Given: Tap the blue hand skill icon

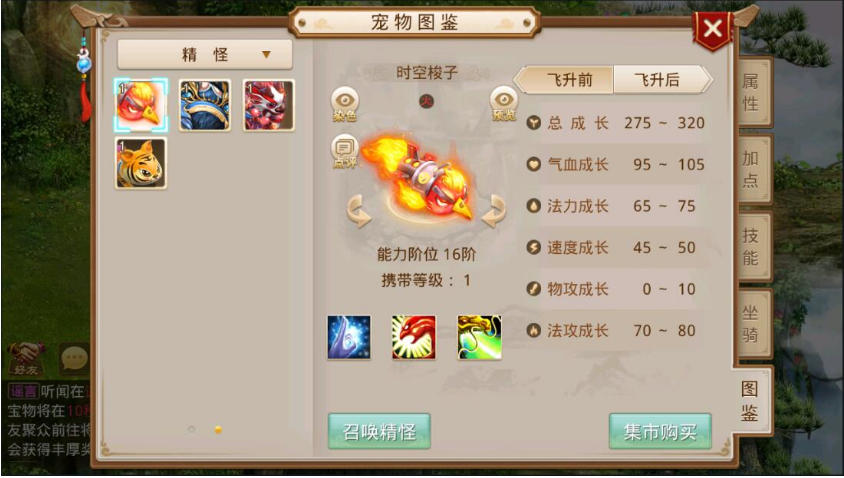Looking at the screenshot, I should click(349, 338).
